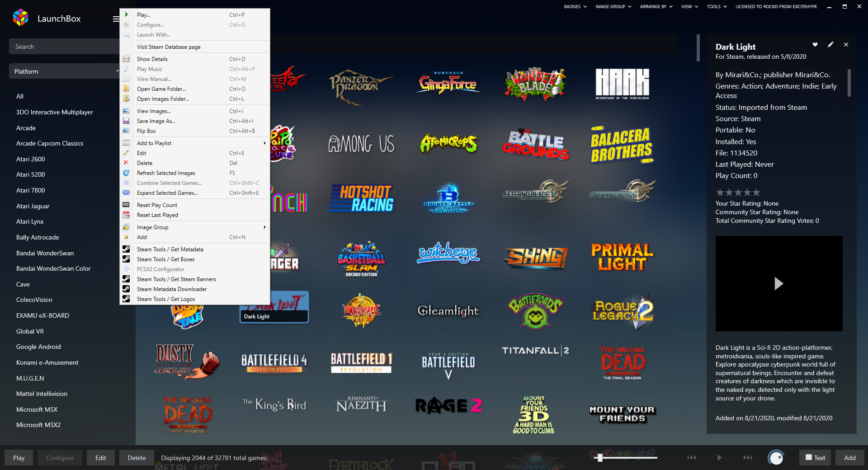The width and height of the screenshot is (868, 470).
Task: Select the Rogue Legacy 2 logo
Action: 623,310
